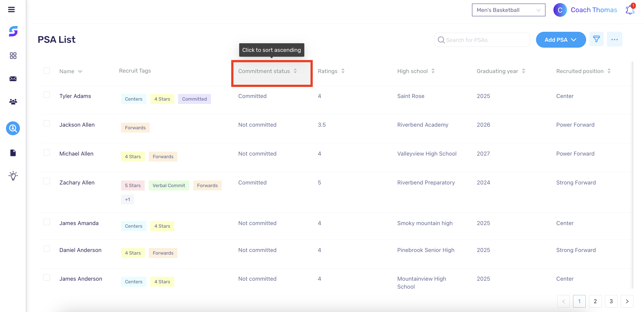Sort by High school column arrows
Viewport: 644px width, 312px height.
(x=433, y=71)
